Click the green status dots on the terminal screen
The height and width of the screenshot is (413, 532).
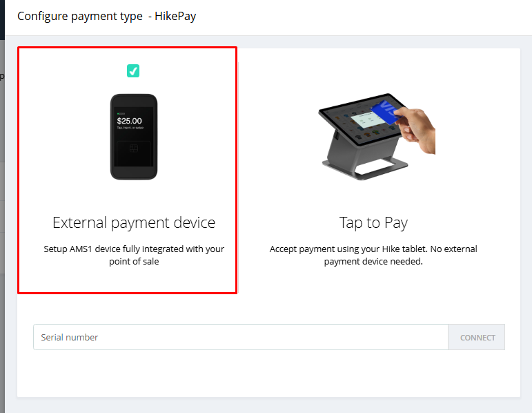pos(121,113)
